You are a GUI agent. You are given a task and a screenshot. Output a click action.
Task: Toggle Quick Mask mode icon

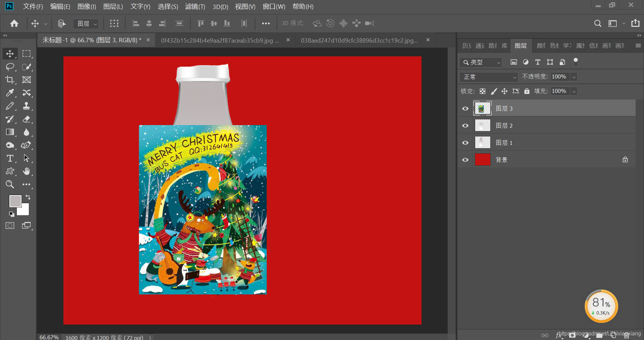pos(10,225)
